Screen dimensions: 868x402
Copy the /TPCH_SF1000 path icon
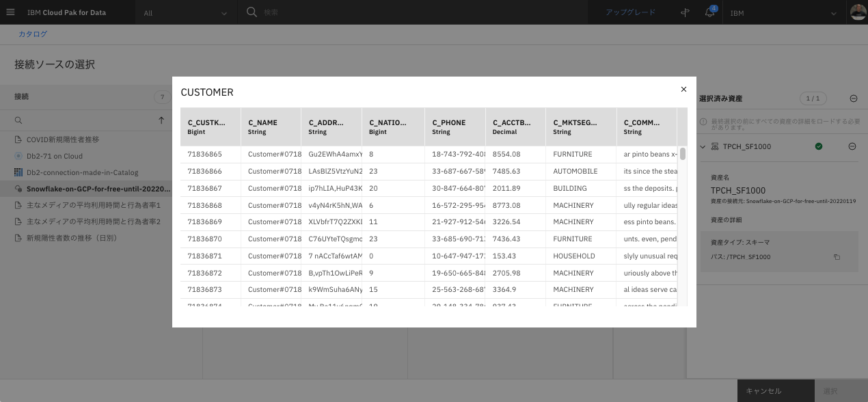pyautogui.click(x=837, y=257)
